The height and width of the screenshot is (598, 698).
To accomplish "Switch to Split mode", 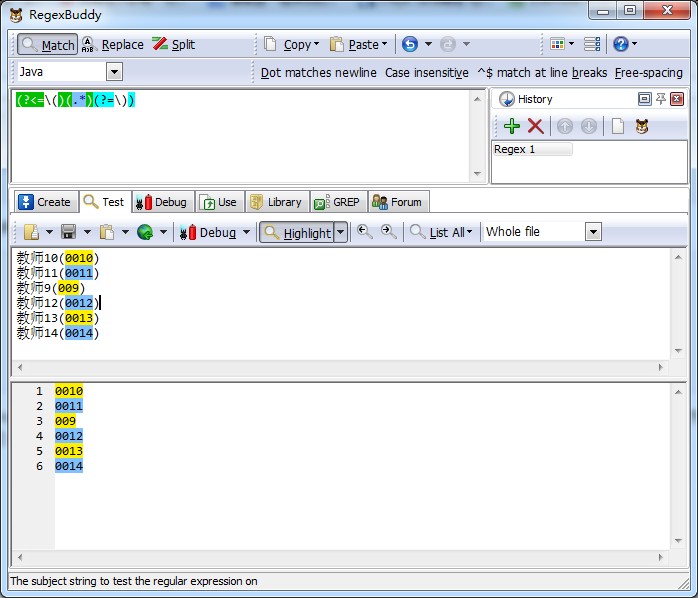I will (x=173, y=45).
